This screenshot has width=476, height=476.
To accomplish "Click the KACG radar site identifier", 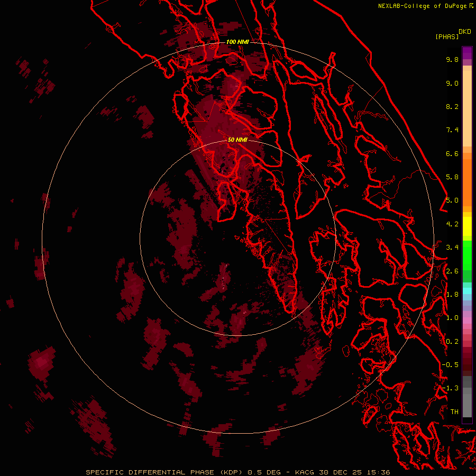I will pos(305,472).
